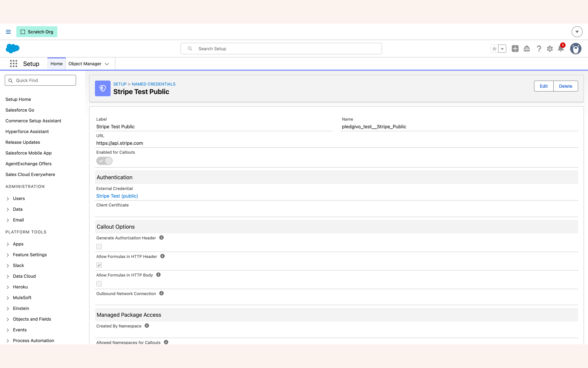Open Sales Cloud Everywhere
The width and height of the screenshot is (588, 368).
pyautogui.click(x=30, y=174)
